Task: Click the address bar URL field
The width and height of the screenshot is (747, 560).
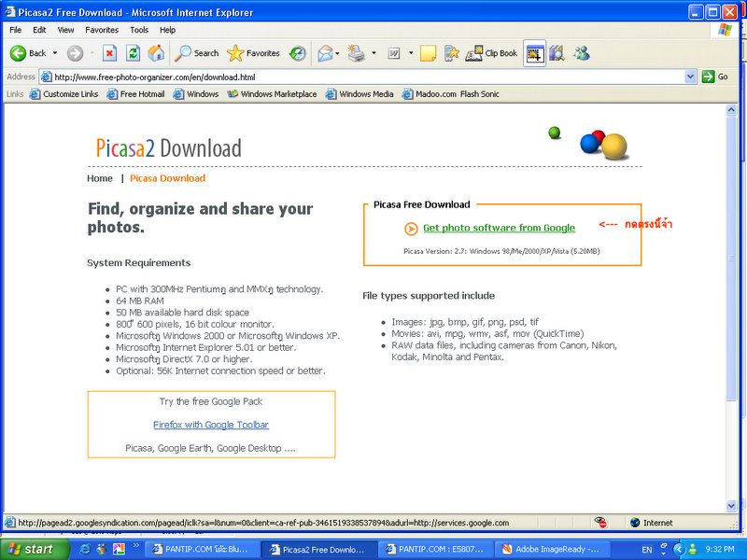Action: (362, 77)
